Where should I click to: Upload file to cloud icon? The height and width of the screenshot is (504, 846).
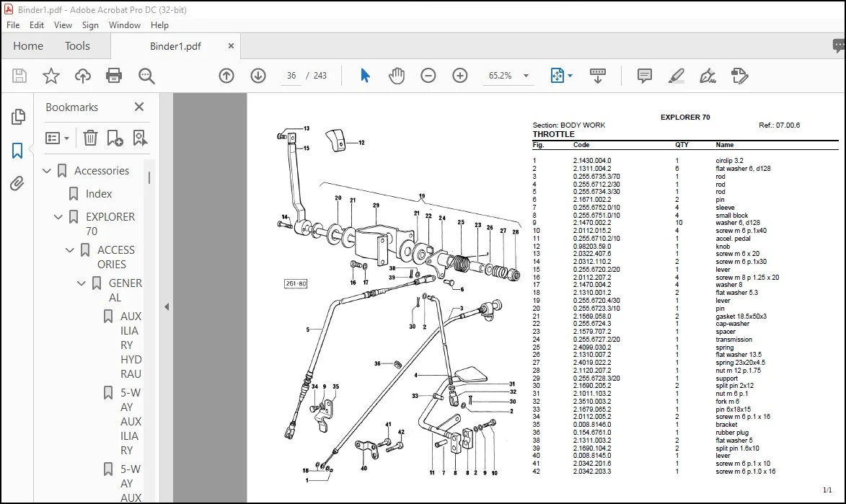click(82, 76)
